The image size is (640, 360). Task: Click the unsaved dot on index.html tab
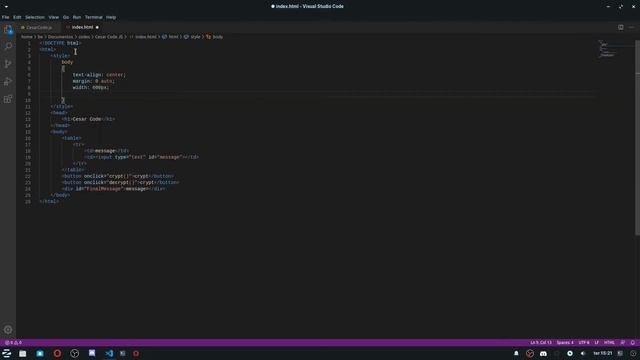pyautogui.click(x=97, y=27)
